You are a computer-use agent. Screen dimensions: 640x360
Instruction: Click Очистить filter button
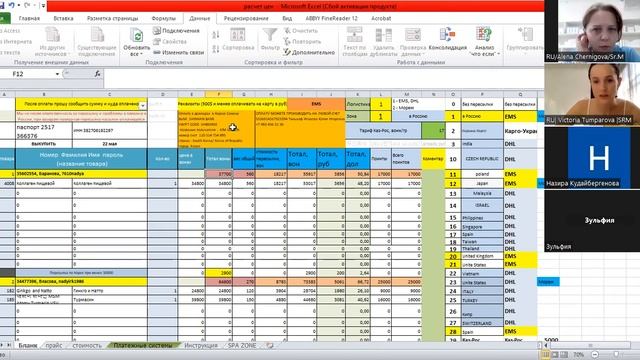(301, 31)
